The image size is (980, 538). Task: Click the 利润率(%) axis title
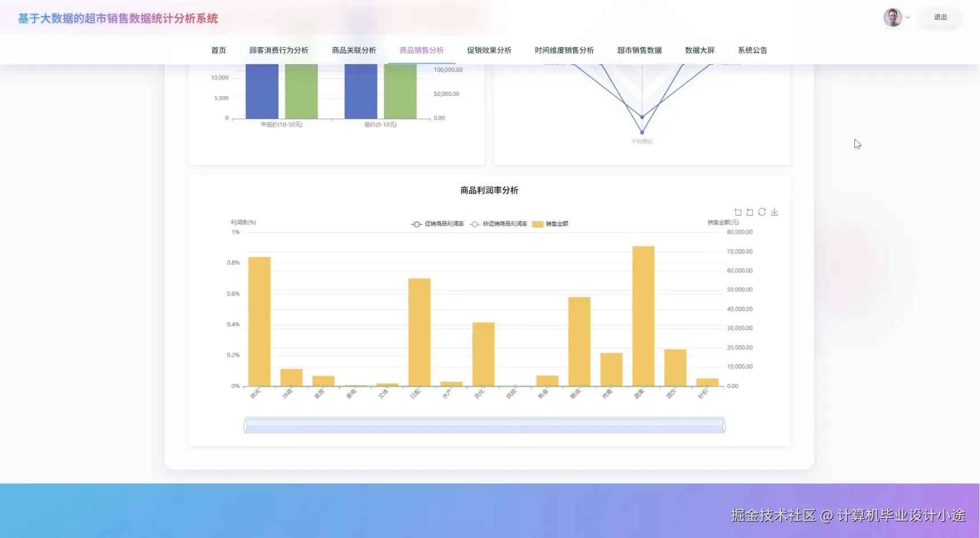243,222
